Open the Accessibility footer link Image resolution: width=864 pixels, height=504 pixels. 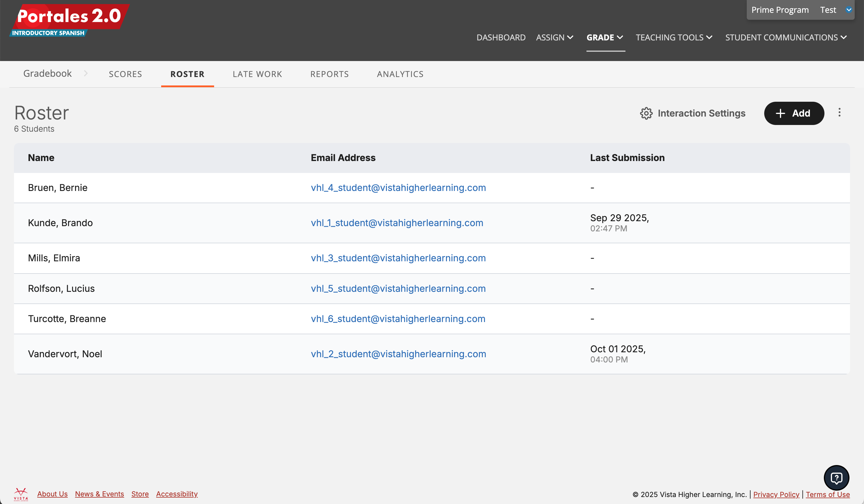pyautogui.click(x=177, y=494)
